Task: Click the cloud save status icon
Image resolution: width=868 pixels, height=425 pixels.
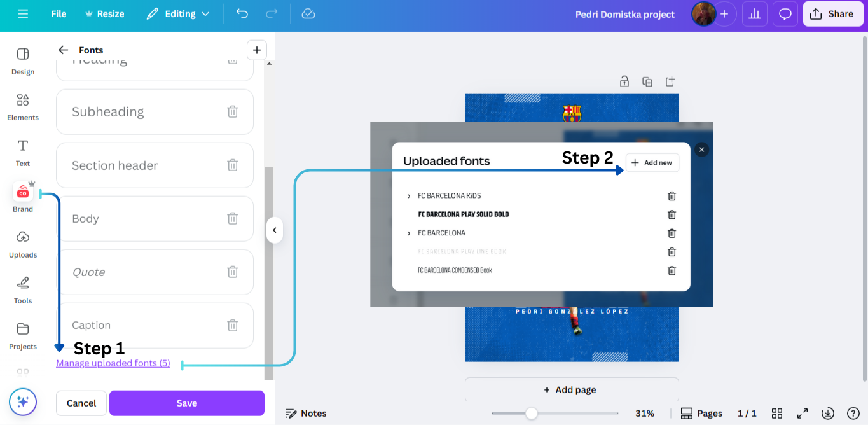Action: [x=308, y=14]
